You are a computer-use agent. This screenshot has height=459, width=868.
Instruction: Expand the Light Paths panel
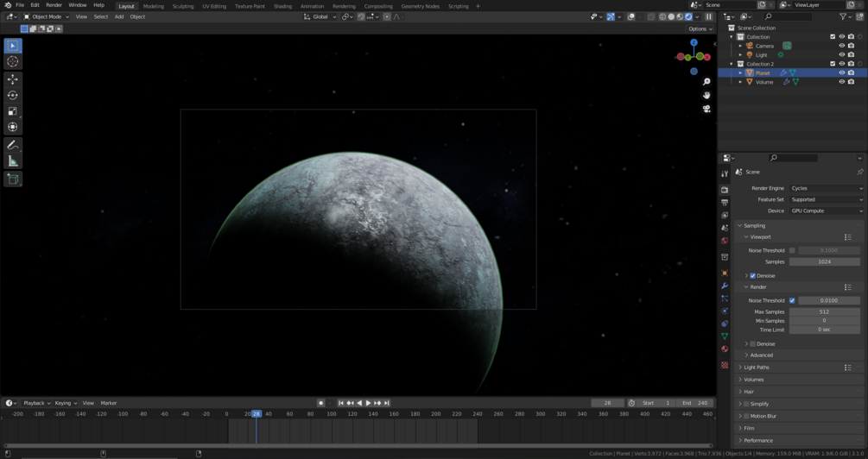coord(757,368)
